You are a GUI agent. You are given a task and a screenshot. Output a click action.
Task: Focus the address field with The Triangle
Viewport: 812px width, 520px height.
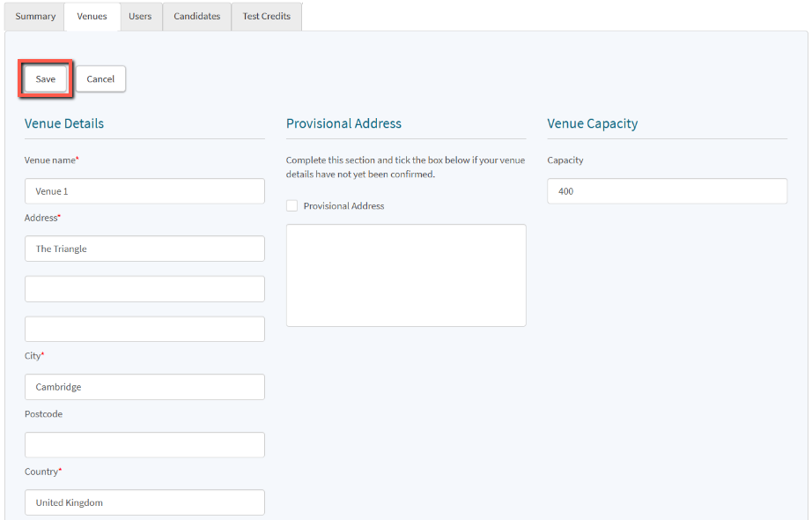(144, 249)
